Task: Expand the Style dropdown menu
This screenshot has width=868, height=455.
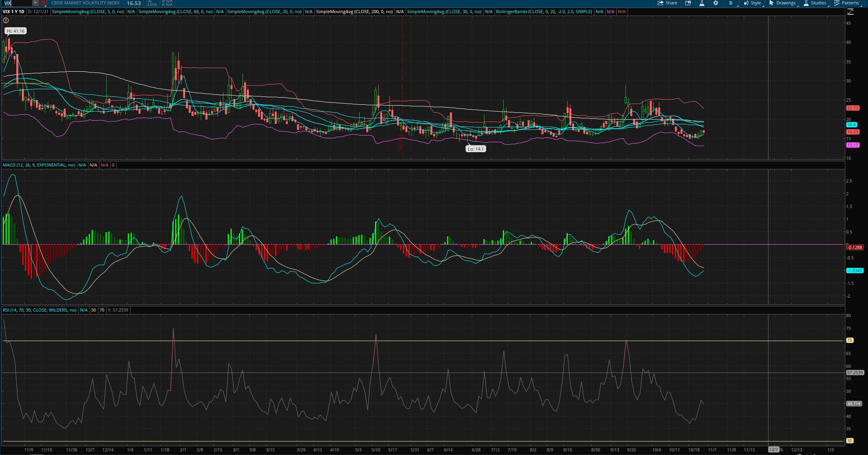Action: coord(753,3)
